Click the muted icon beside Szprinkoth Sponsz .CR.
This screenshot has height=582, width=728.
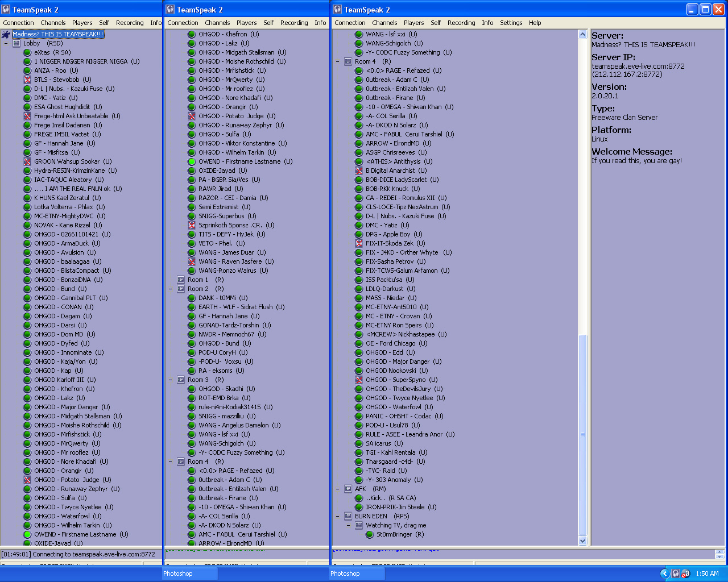(192, 225)
